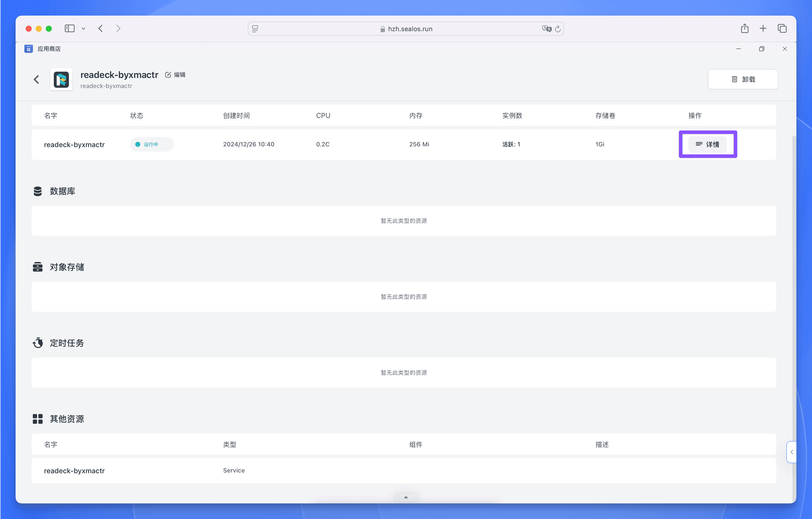Click the CPU column header
812x519 pixels.
point(323,116)
